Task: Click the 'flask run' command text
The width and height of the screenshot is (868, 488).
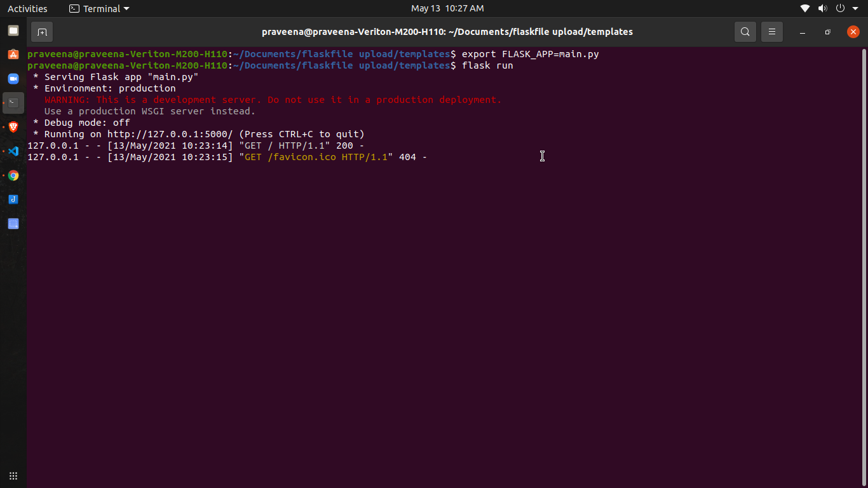Action: click(487, 65)
